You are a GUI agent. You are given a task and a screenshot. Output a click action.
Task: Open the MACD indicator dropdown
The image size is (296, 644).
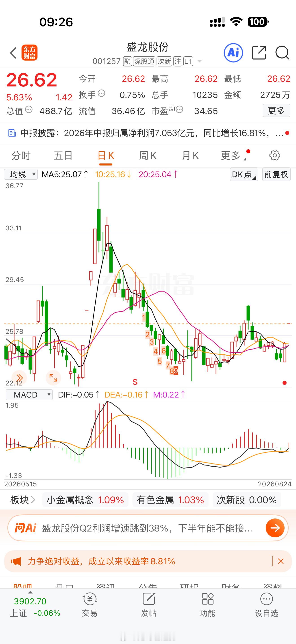point(29,395)
